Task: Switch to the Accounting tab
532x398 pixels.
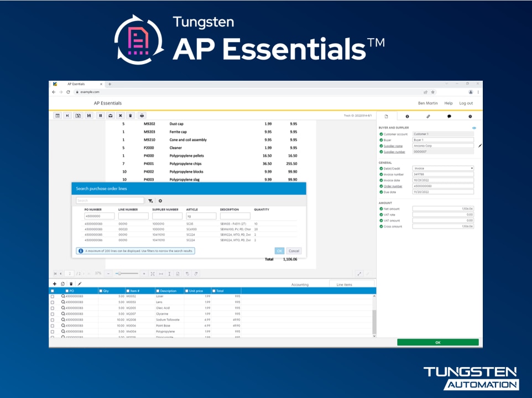Action: point(300,284)
